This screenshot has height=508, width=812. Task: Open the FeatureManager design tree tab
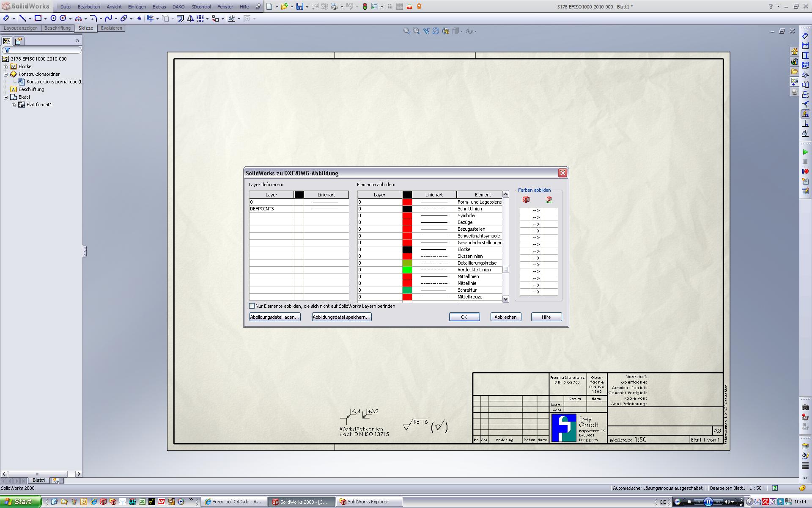pyautogui.click(x=7, y=41)
